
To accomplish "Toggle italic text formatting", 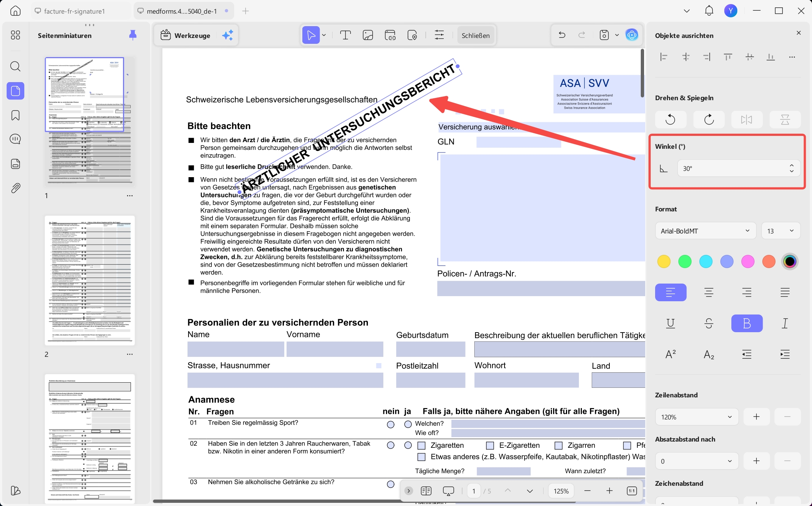I will point(785,323).
